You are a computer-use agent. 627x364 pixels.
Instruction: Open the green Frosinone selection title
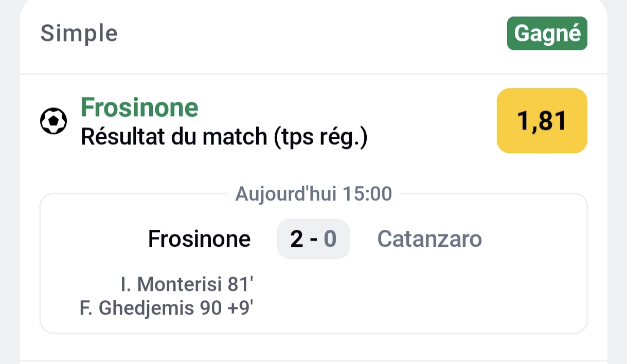pyautogui.click(x=139, y=108)
